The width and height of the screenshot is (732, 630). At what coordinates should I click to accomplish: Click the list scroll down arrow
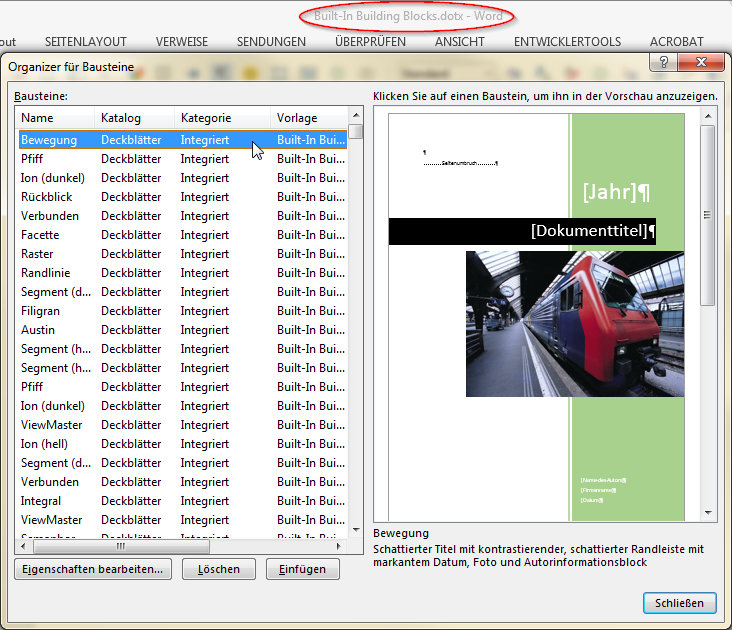pyautogui.click(x=356, y=530)
